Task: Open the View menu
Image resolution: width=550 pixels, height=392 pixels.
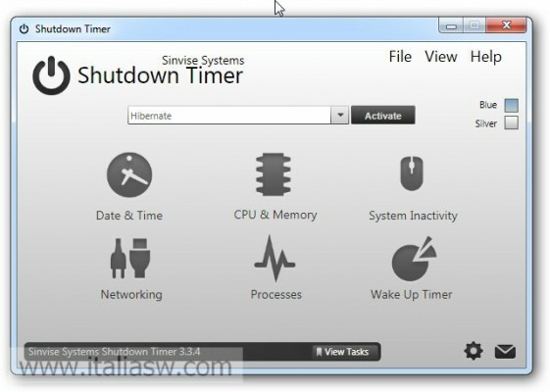Action: pos(441,57)
